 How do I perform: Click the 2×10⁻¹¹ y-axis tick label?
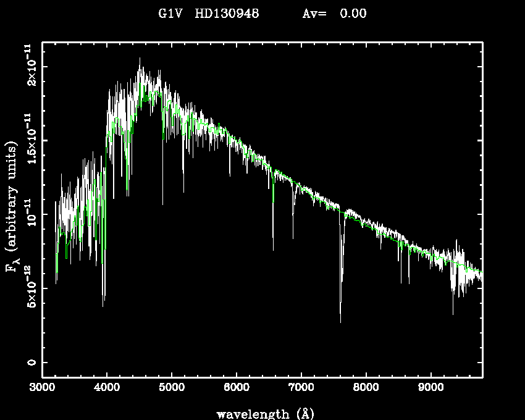pyautogui.click(x=29, y=66)
